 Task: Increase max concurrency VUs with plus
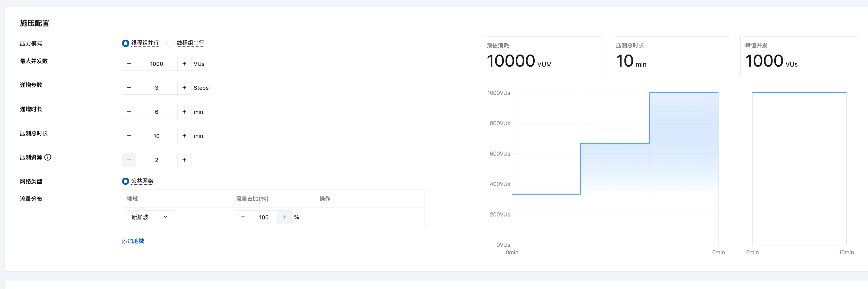point(184,64)
